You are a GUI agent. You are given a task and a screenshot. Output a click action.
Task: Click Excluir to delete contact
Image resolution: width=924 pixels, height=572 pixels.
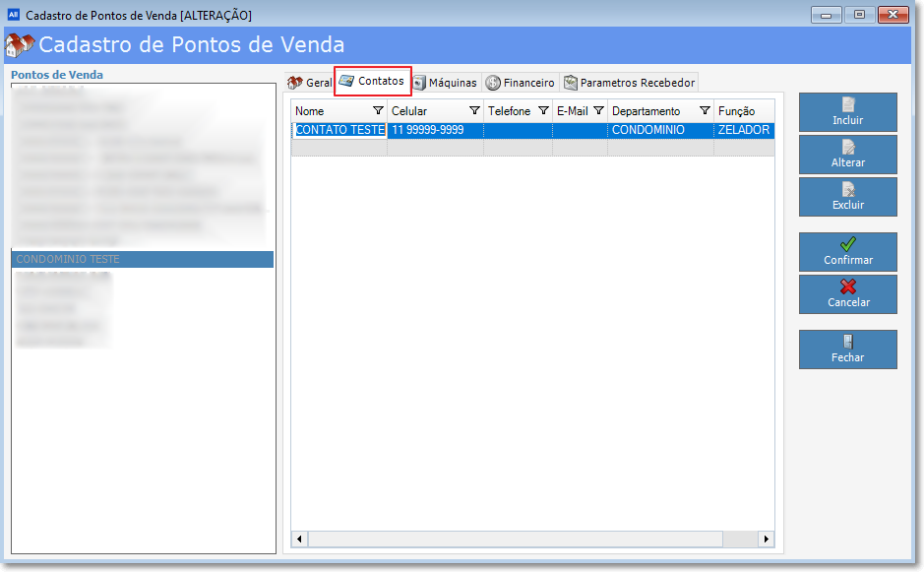(847, 197)
